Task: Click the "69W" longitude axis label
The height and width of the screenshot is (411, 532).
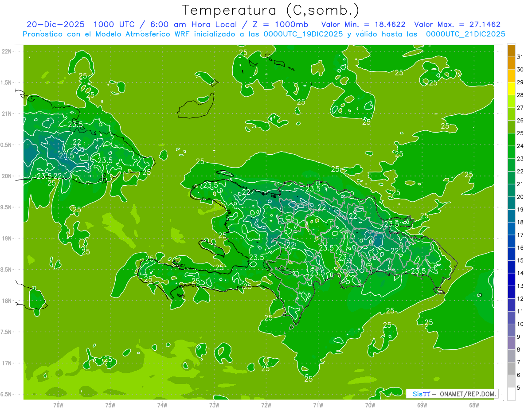Action: (422, 405)
